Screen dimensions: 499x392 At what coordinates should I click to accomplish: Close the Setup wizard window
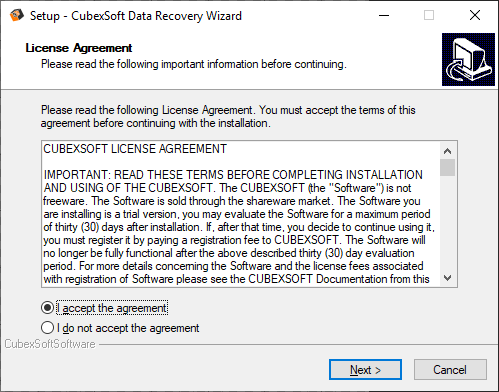[x=475, y=15]
